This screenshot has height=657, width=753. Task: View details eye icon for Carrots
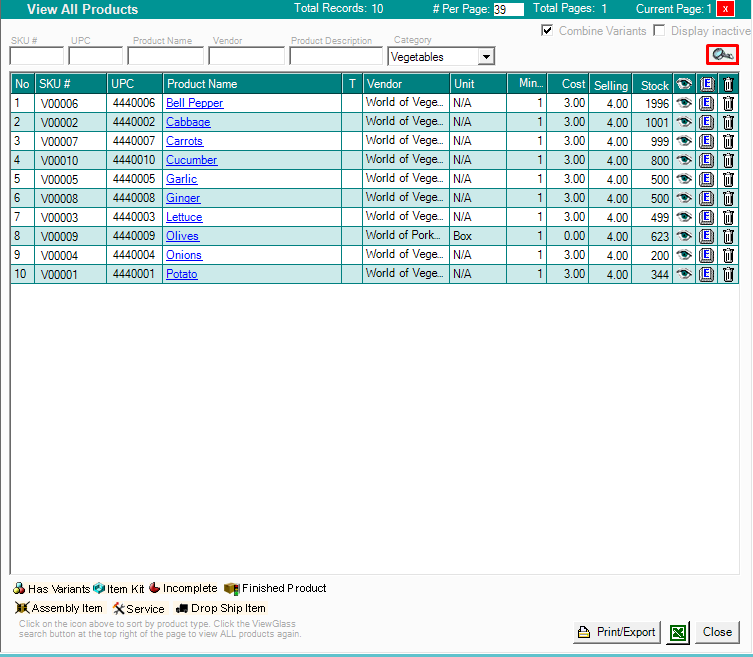pos(684,141)
